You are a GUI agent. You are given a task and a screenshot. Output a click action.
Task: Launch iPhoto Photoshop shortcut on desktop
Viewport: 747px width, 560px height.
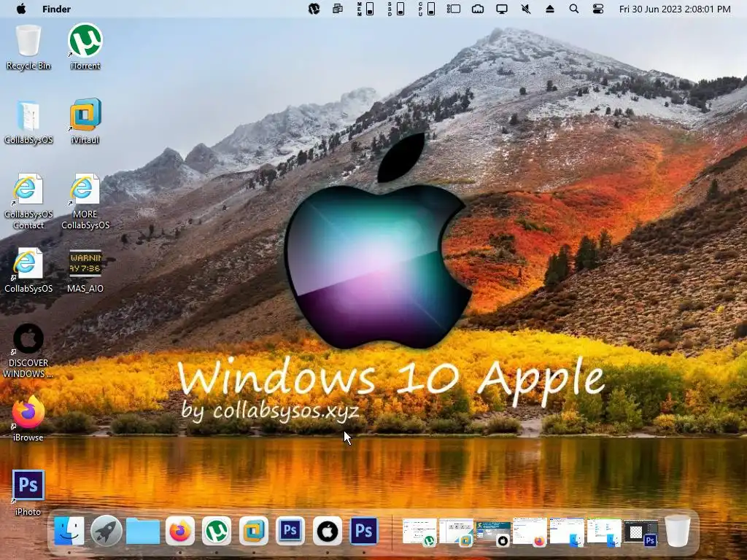click(28, 492)
